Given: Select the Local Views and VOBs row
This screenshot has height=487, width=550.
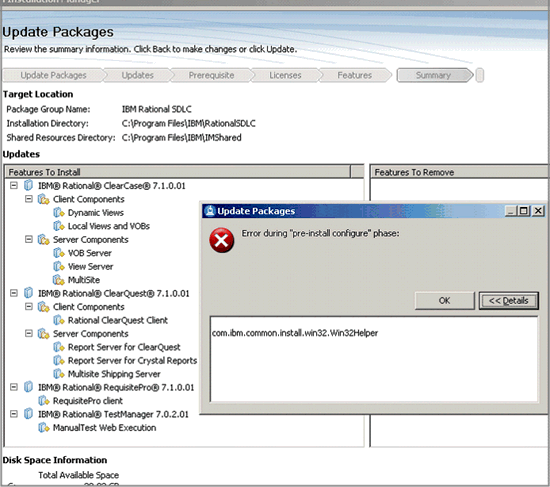Looking at the screenshot, I should [101, 226].
